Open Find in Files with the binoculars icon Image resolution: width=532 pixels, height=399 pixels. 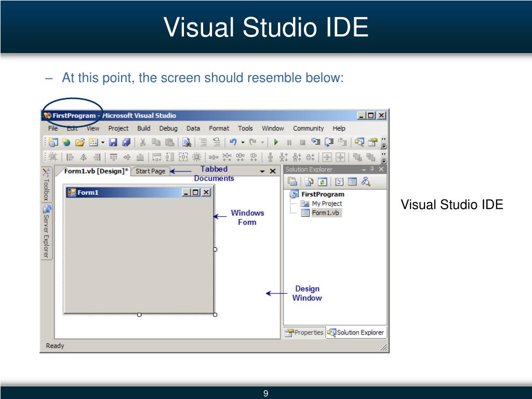(x=187, y=142)
